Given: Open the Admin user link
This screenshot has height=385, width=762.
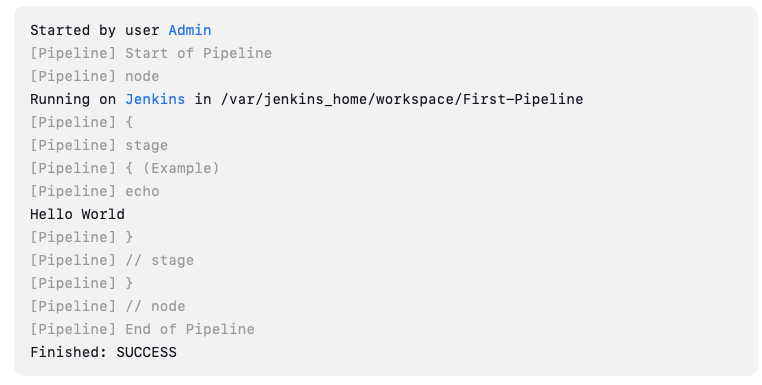Looking at the screenshot, I should click(x=190, y=30).
